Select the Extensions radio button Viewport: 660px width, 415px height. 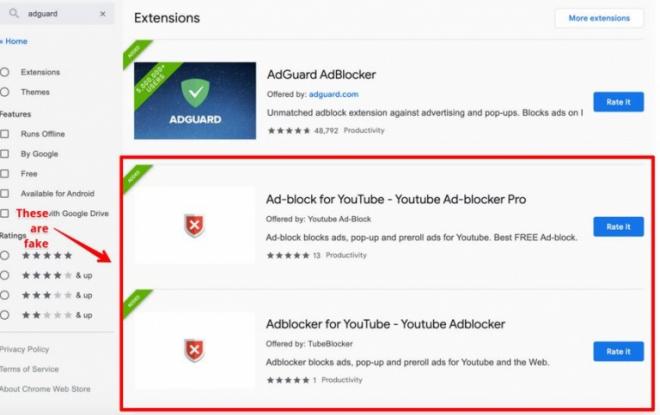pos(5,72)
